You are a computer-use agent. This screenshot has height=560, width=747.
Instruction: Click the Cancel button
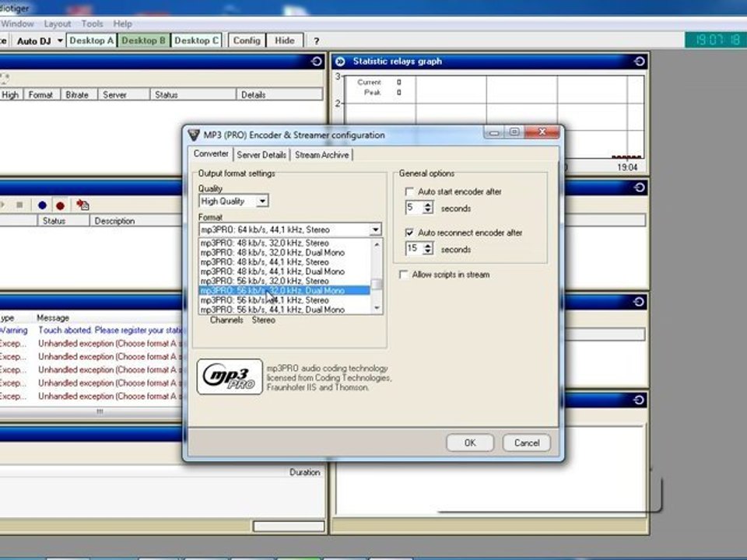coord(527,443)
